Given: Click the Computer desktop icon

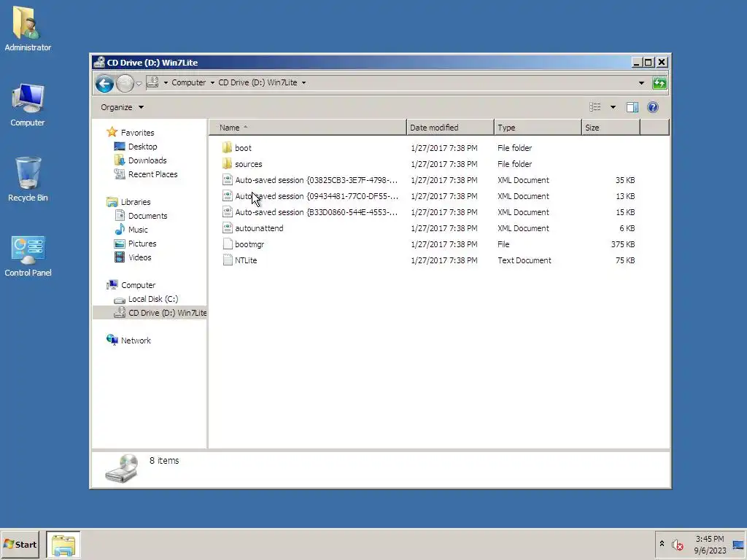Looking at the screenshot, I should (28, 105).
